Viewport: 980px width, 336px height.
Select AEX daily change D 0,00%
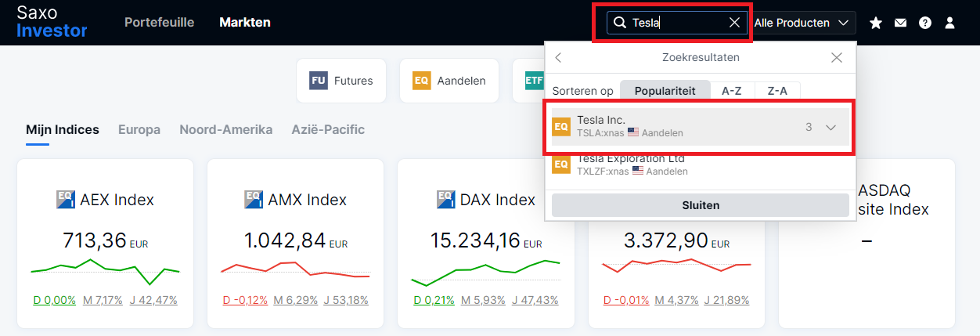point(54,300)
